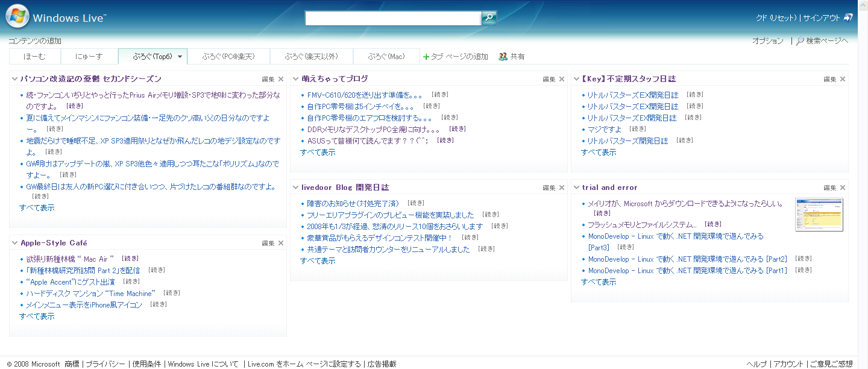Viewport: 868px width, 369px height.
Task: Click コンテンツの追加 link
Action: click(x=35, y=41)
